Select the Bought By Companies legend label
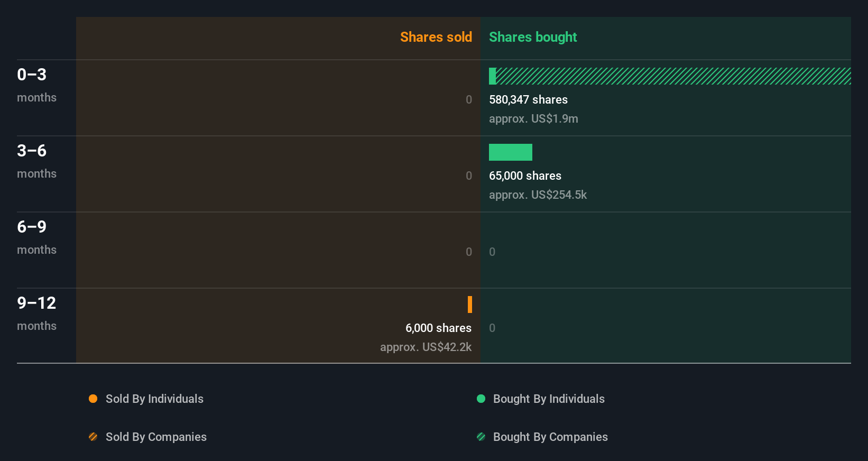This screenshot has width=868, height=461. click(x=550, y=437)
